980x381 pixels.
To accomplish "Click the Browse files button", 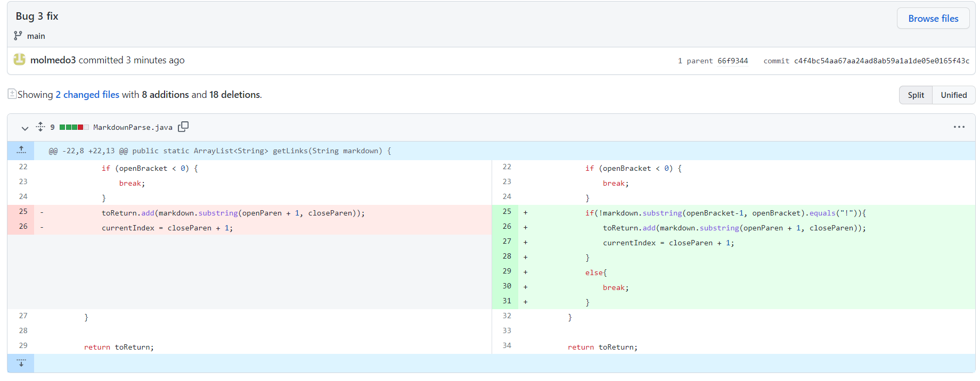I will (933, 19).
